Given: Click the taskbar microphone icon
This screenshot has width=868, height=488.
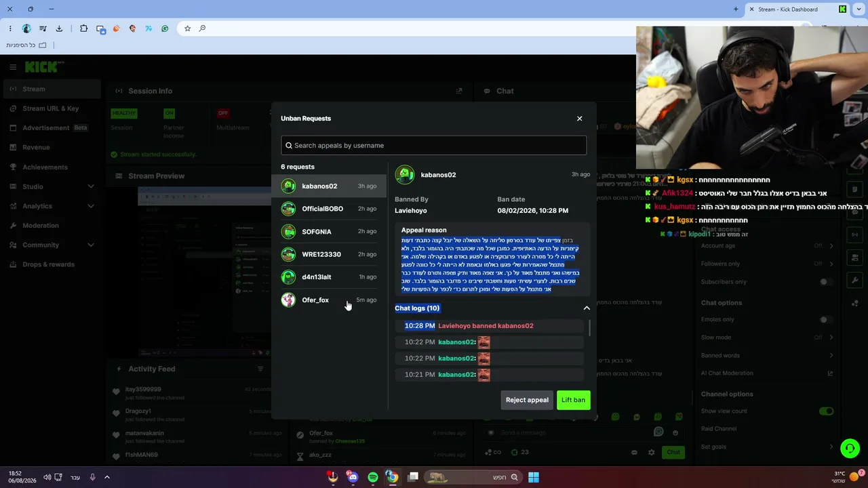Looking at the screenshot, I should [x=92, y=477].
